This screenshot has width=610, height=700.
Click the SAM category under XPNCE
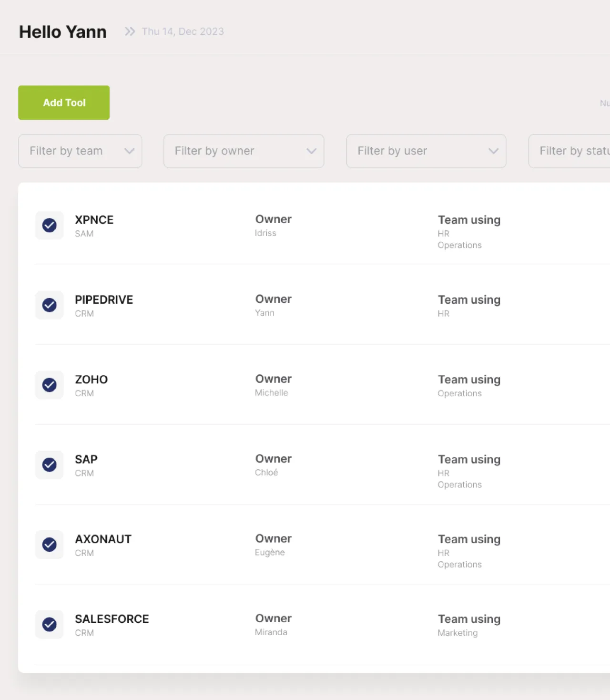click(84, 234)
